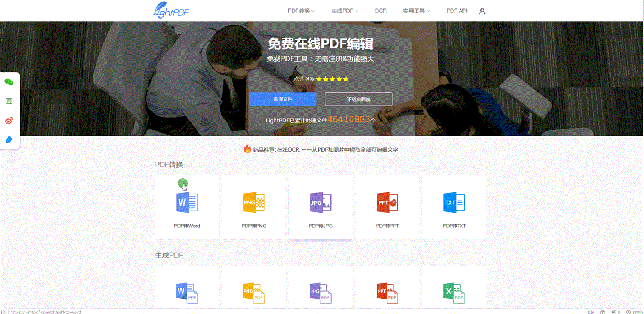644x314 pixels.
Task: Share to Douban from the sidebar
Action: point(9,101)
